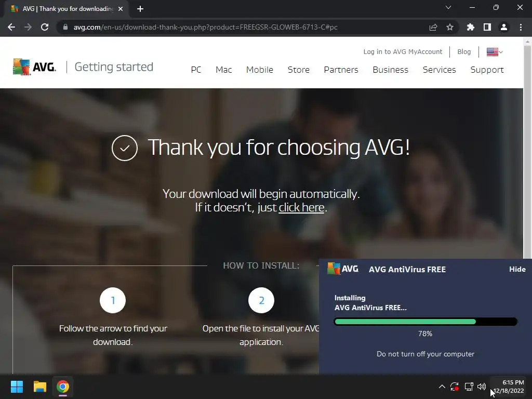The image size is (532, 399).
Task: Open the Mobile menu item
Action: [x=260, y=70]
